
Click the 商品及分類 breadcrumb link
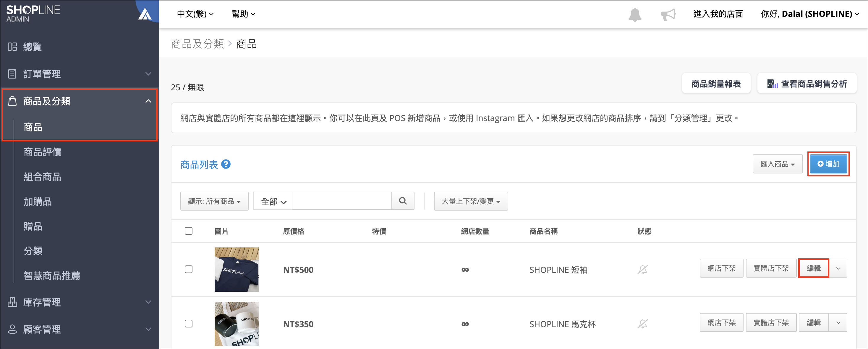coord(197,44)
